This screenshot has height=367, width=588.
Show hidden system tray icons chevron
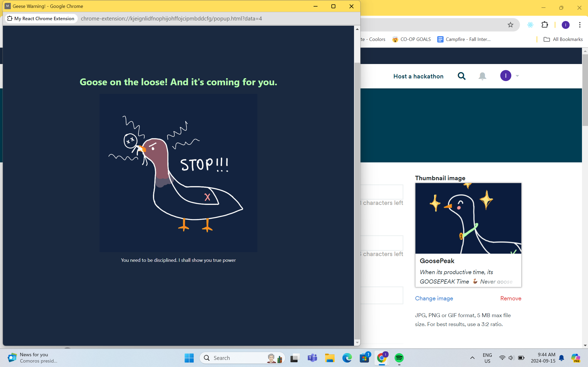click(x=472, y=358)
